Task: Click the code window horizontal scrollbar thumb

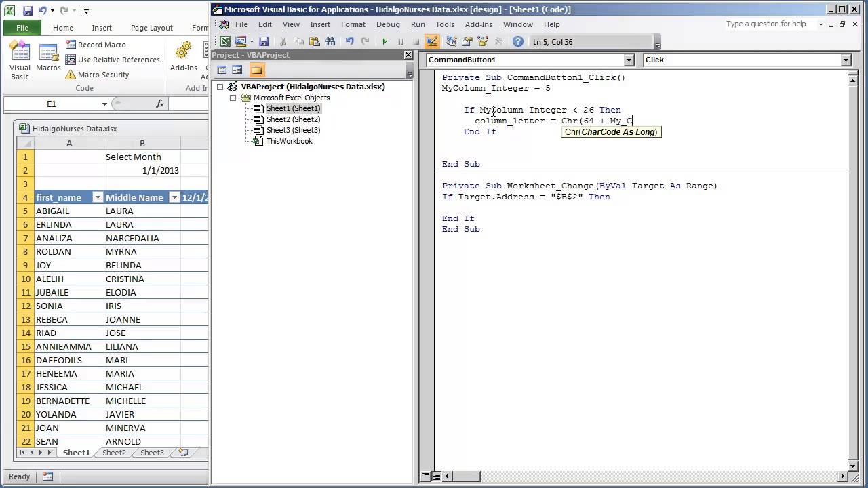Action: pos(468,476)
